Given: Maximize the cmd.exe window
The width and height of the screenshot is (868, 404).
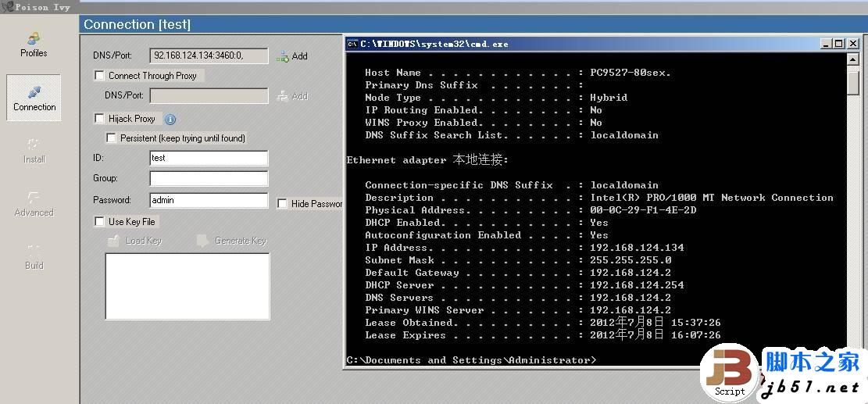Looking at the screenshot, I should click(x=839, y=44).
